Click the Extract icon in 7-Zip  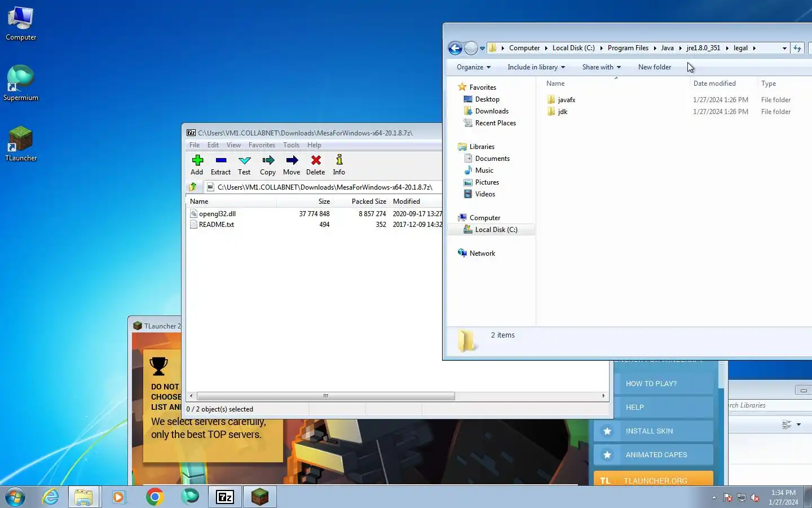tap(220, 160)
